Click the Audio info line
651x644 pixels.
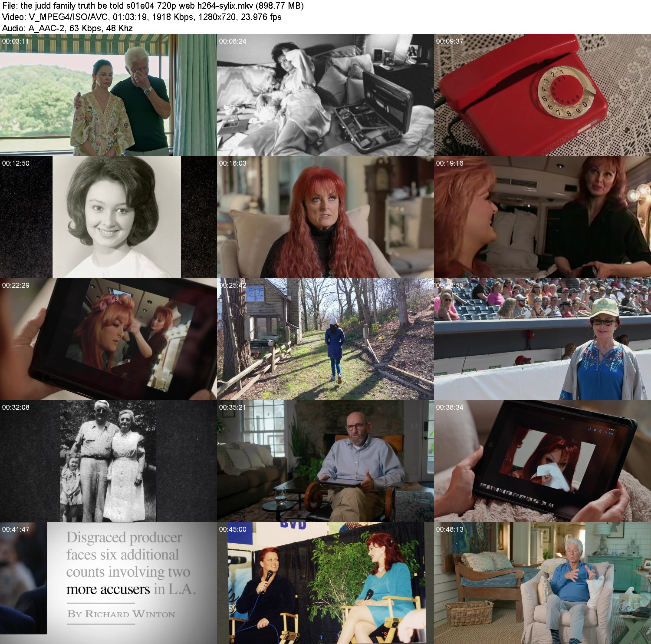click(67, 28)
